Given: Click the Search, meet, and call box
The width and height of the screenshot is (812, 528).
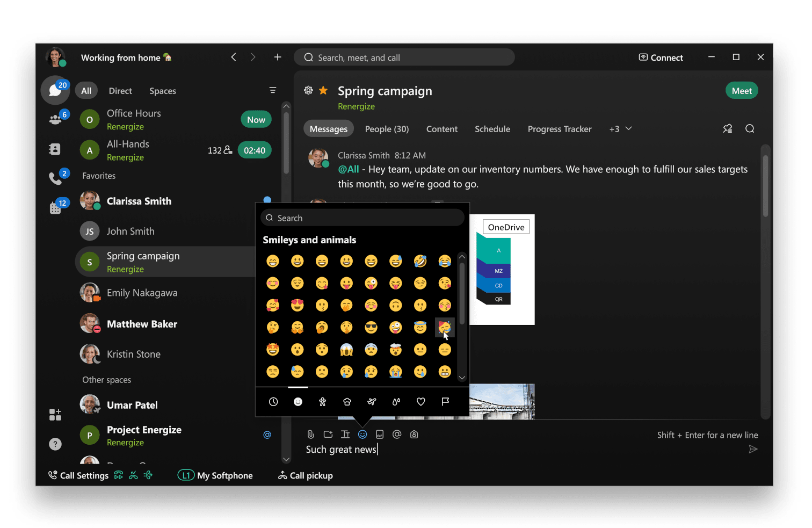Looking at the screenshot, I should coord(404,57).
